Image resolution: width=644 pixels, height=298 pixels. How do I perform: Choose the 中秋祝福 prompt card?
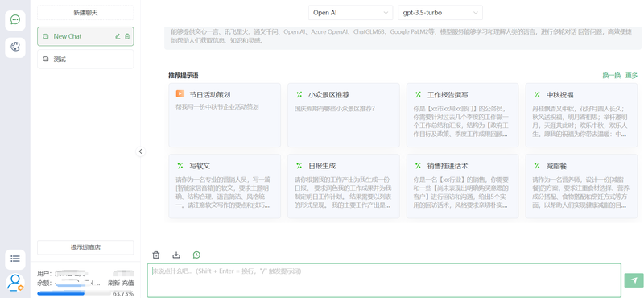(581, 115)
